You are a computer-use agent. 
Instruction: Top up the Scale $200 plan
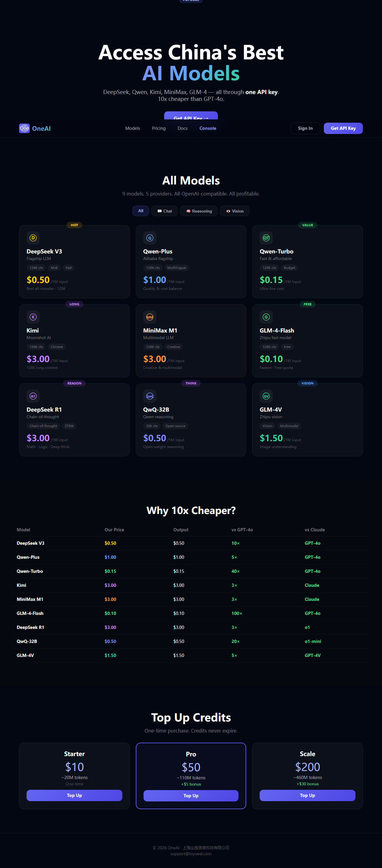tap(308, 795)
